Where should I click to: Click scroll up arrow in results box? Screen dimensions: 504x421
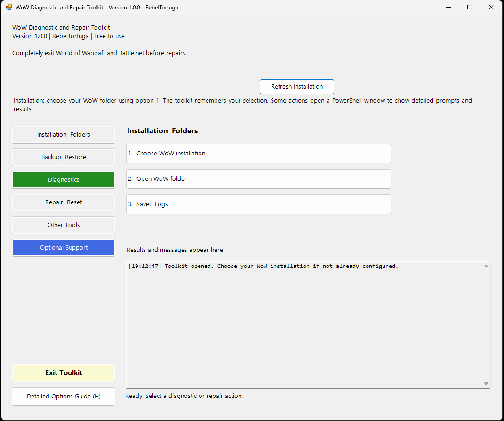486,266
